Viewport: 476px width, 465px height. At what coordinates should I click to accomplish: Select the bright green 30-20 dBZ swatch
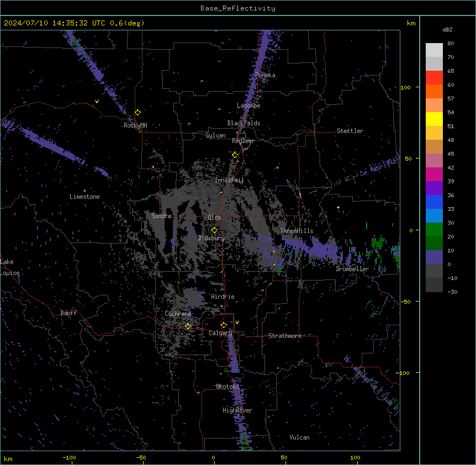pos(434,230)
